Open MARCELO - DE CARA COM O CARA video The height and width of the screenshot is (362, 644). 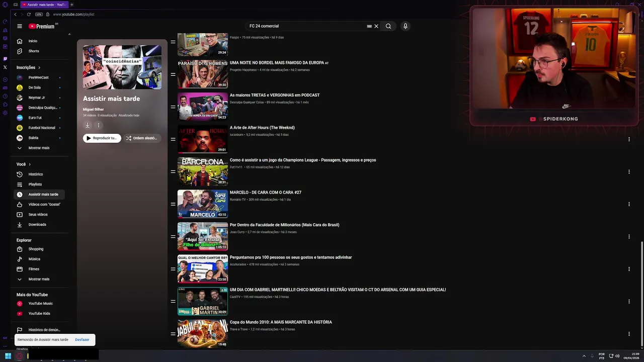coord(266,193)
